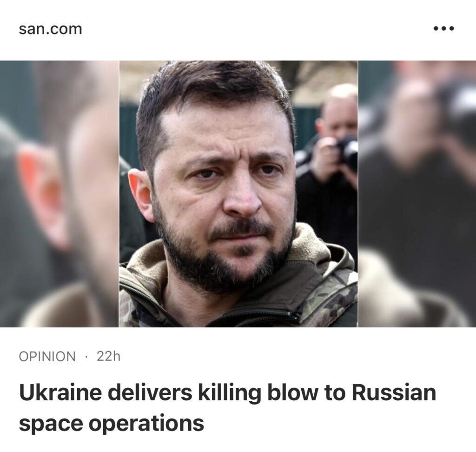This screenshot has height=452, width=476.
Task: Open the Ukraine killing blow article headline
Action: [x=227, y=408]
